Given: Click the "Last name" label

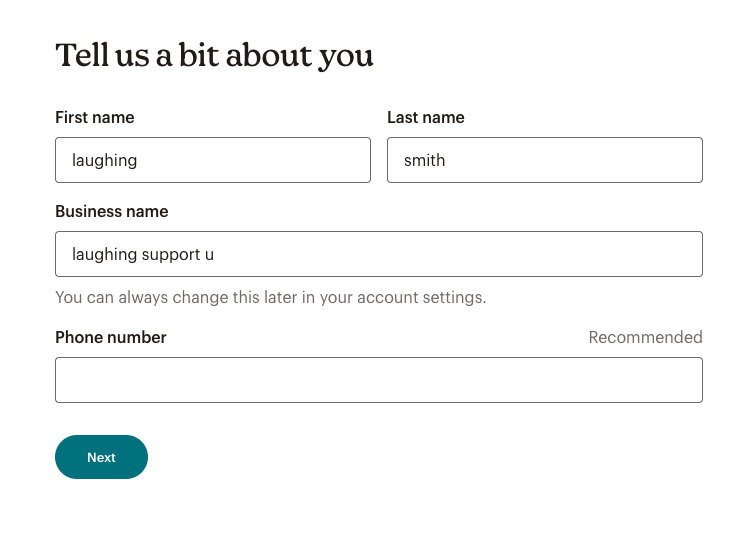Looking at the screenshot, I should (426, 117).
